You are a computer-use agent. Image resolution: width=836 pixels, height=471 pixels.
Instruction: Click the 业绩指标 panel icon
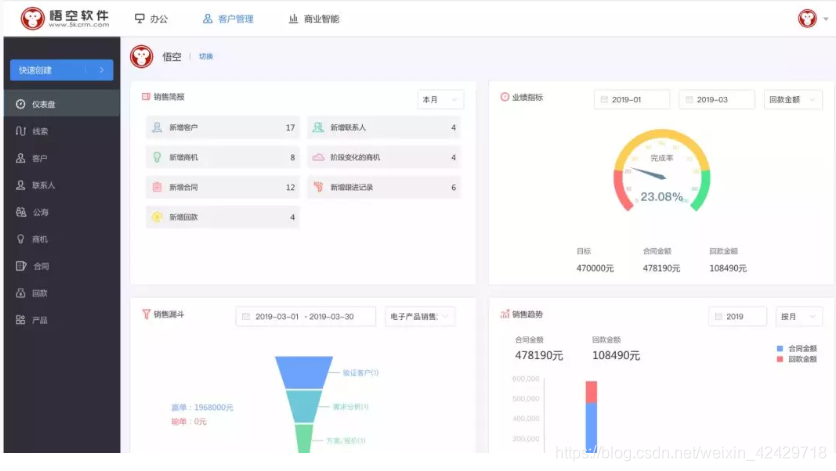pyautogui.click(x=504, y=97)
